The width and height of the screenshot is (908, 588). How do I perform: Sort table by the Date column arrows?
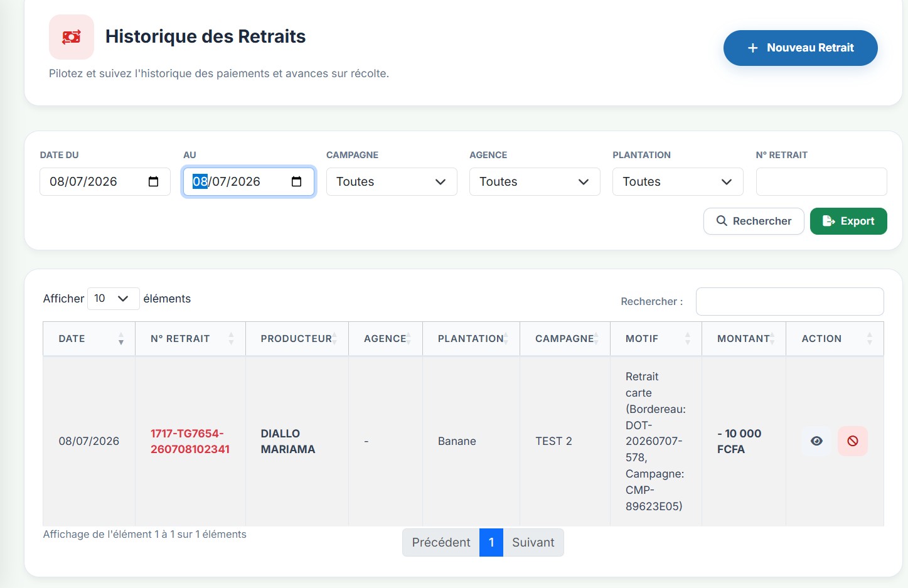[121, 339]
